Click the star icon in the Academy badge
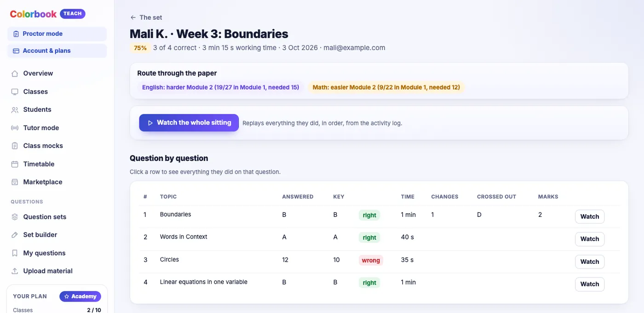The width and height of the screenshot is (644, 313). tap(67, 296)
